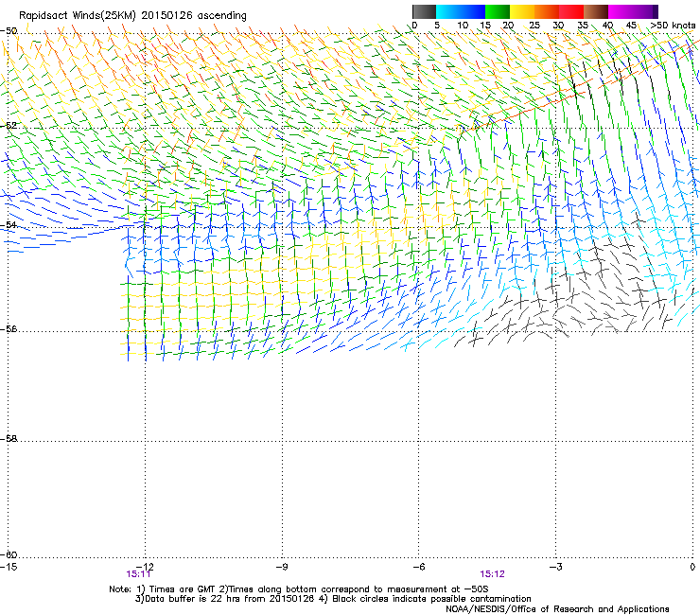Click the green 15-20 knots legend swatch
700x615 pixels.
pos(498,11)
